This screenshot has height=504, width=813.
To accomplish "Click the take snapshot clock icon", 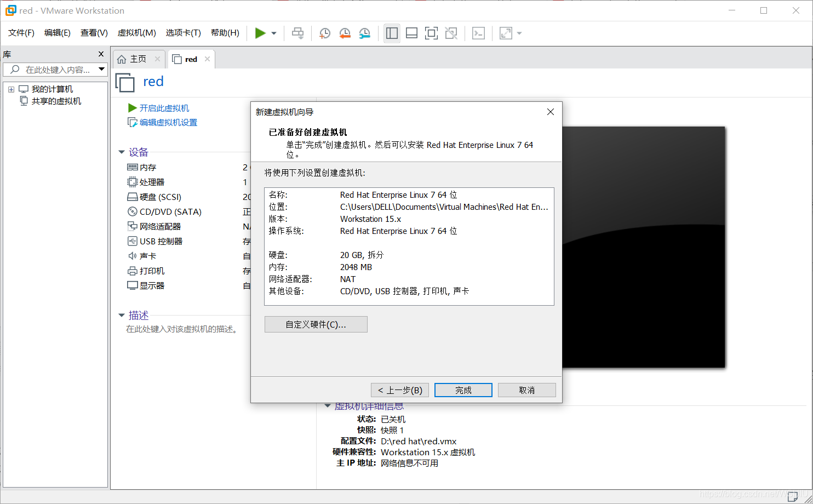I will pos(325,33).
